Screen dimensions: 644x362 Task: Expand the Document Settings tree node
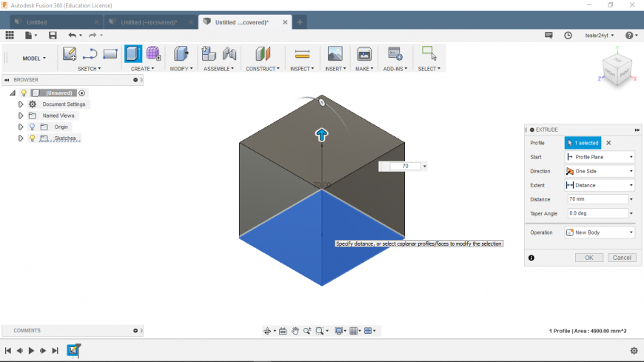tap(21, 104)
